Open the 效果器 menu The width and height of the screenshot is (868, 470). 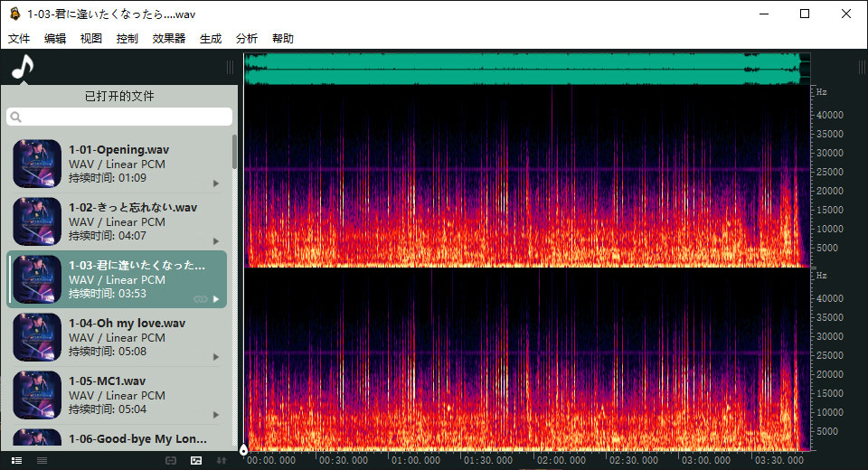coord(169,38)
